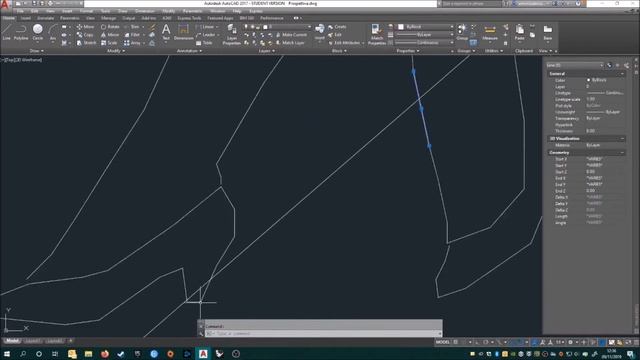Select the Group tool
The width and height of the screenshot is (640, 360).
pos(462,32)
